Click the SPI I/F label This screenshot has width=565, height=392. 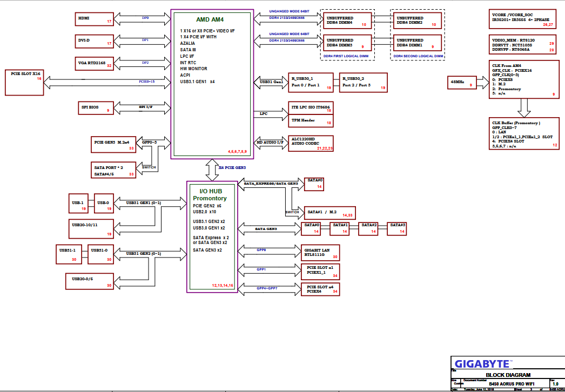click(145, 107)
